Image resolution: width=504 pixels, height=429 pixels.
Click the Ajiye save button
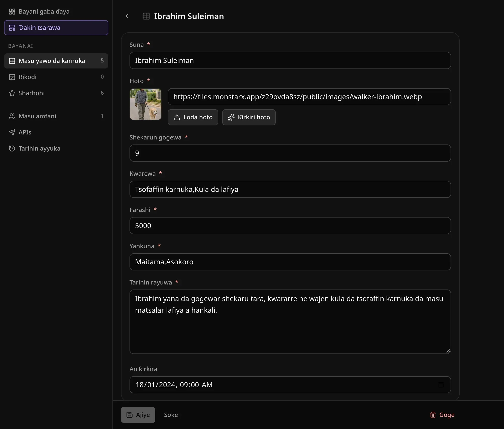click(138, 415)
